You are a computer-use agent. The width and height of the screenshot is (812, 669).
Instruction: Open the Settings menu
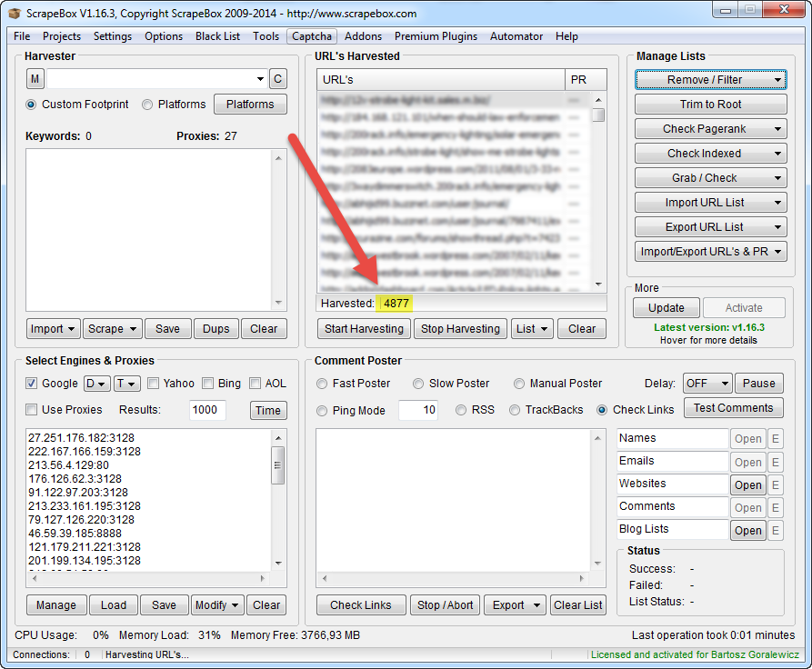click(113, 36)
